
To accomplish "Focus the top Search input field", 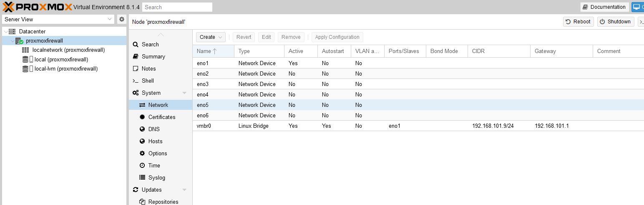I will tap(177, 7).
